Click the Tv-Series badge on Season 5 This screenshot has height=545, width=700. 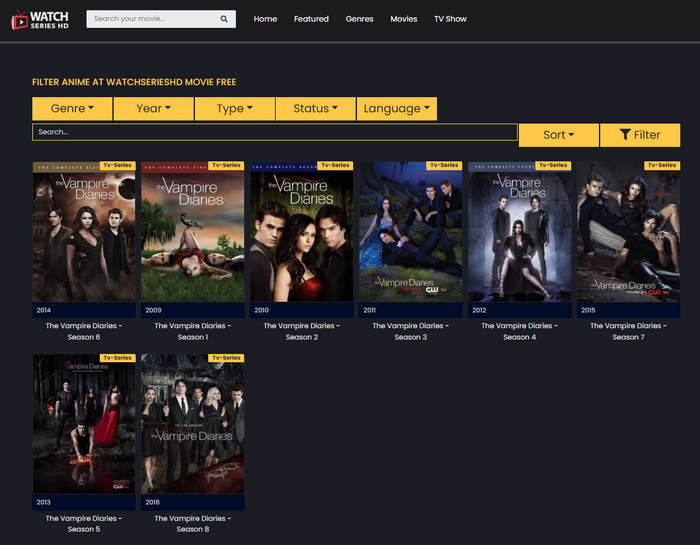[x=117, y=358]
